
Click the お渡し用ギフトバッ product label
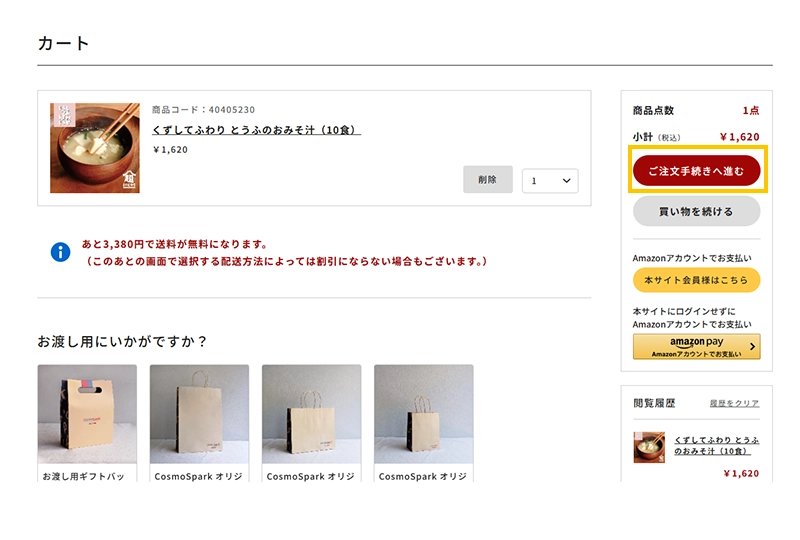[83, 476]
